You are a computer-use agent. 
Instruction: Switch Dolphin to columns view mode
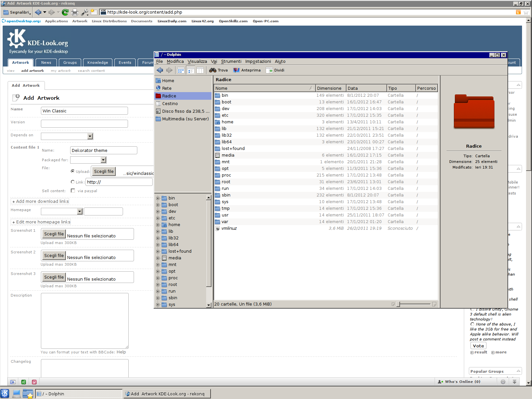[x=200, y=70]
